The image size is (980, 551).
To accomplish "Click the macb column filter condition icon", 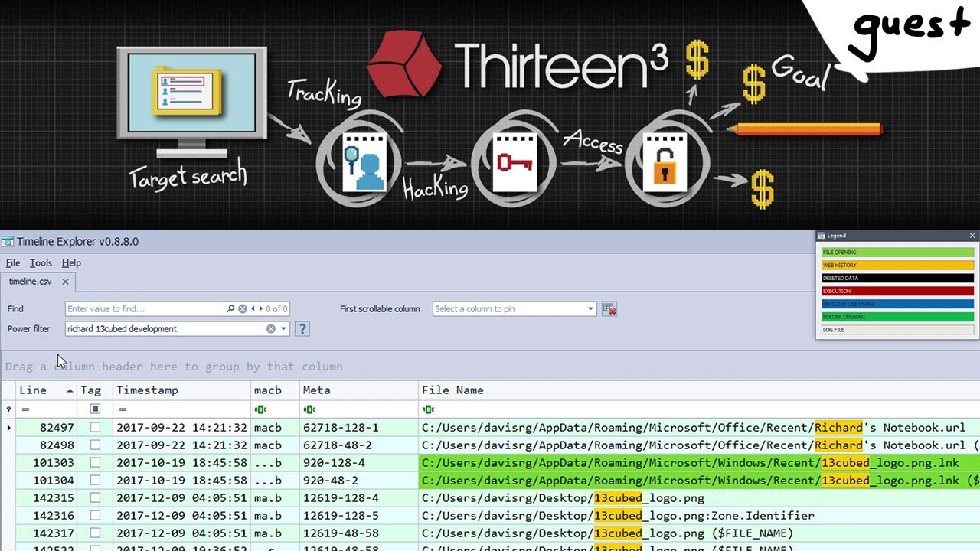I will [x=260, y=409].
